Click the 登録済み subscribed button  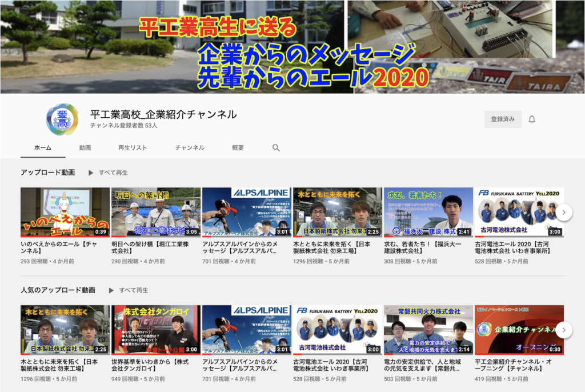pyautogui.click(x=503, y=119)
